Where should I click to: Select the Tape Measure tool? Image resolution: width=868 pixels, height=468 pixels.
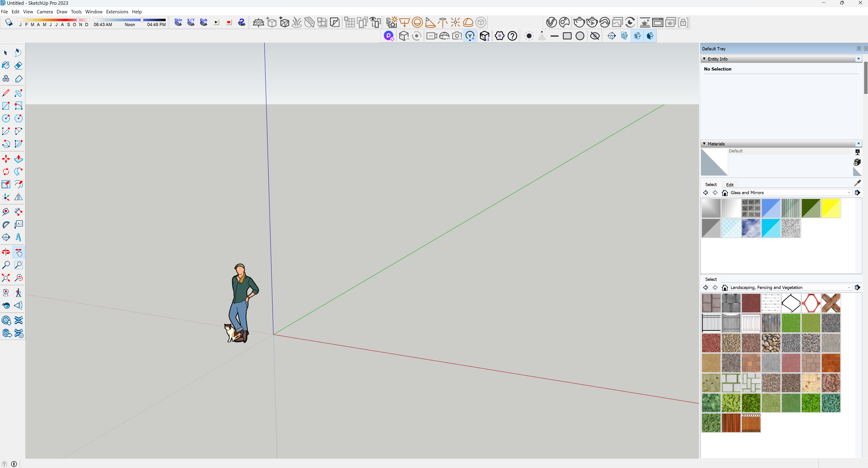[x=6, y=212]
